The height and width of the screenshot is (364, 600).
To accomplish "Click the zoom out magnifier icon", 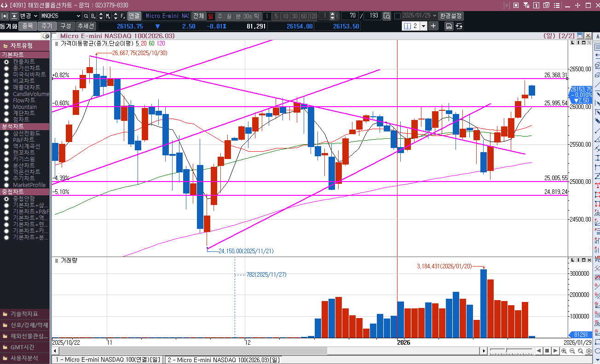I will (x=572, y=351).
